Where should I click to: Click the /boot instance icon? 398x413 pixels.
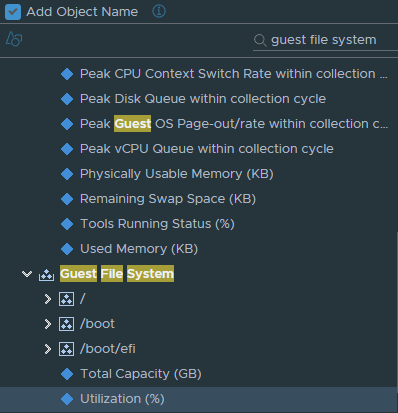pyautogui.click(x=66, y=324)
